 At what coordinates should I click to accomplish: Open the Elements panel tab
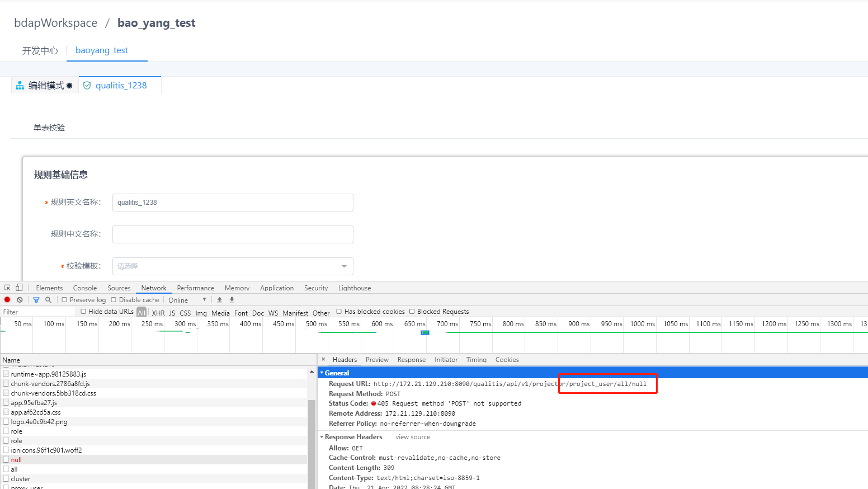(x=49, y=288)
